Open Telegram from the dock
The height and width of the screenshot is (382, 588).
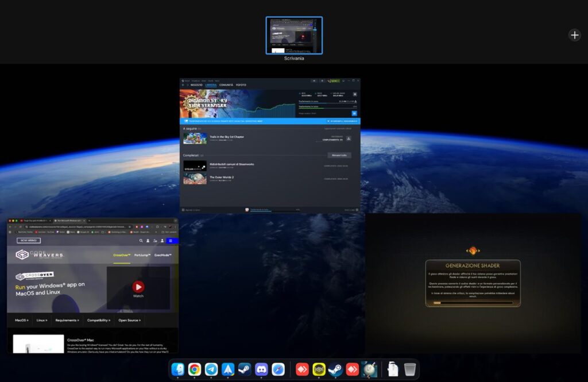coord(211,369)
